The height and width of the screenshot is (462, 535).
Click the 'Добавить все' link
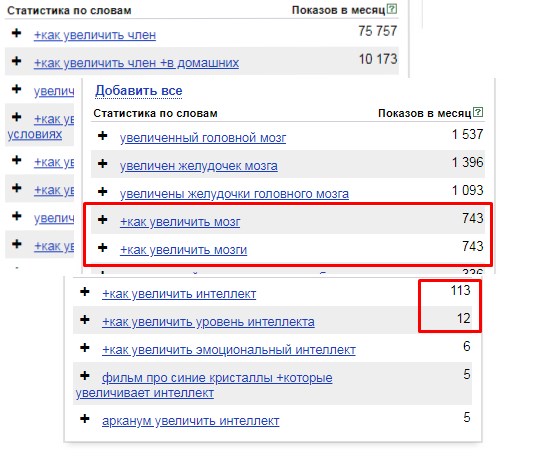click(139, 91)
